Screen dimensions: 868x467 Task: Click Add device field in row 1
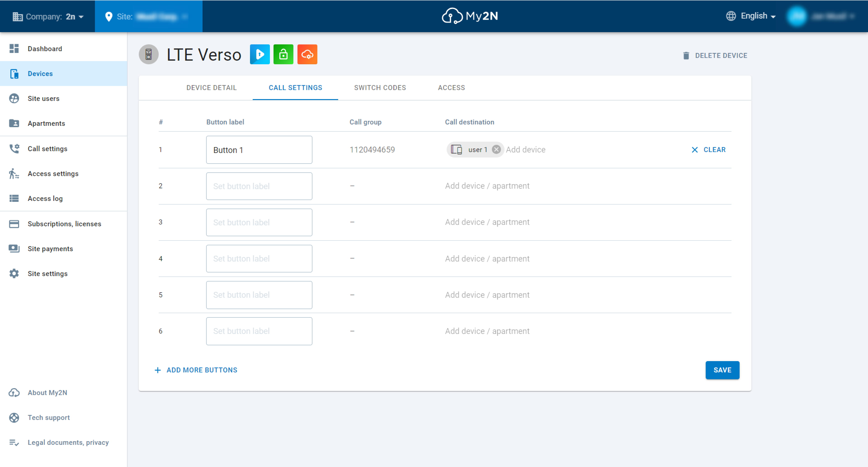point(525,150)
